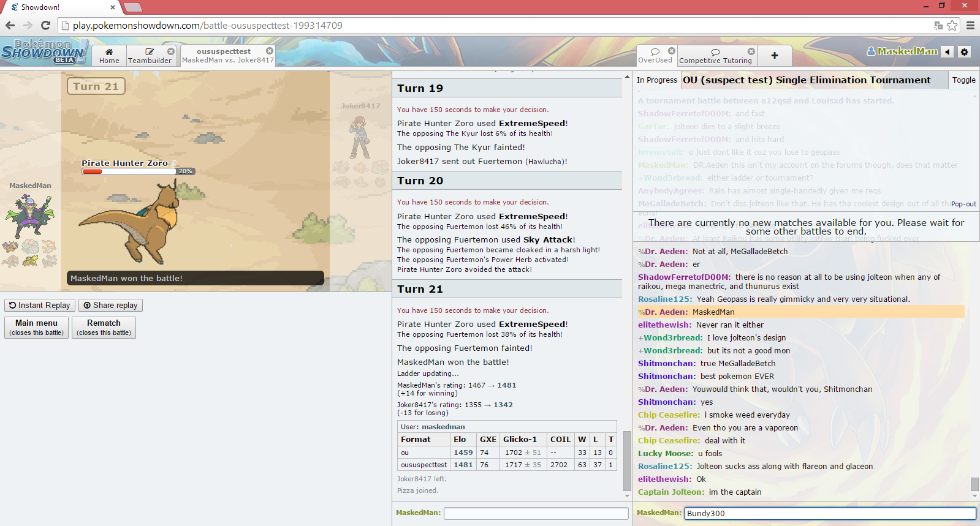Viewport: 980px width, 526px height.
Task: Click the Toggle tournament panel button
Action: 963,80
